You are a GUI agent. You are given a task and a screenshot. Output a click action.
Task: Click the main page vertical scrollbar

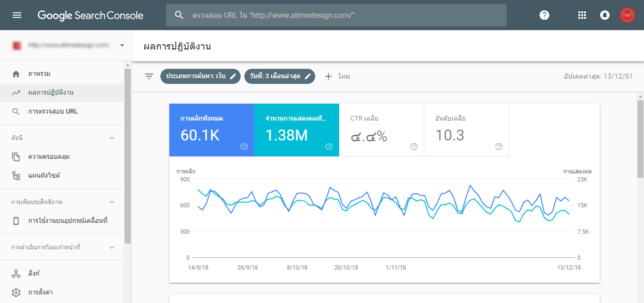click(640, 139)
